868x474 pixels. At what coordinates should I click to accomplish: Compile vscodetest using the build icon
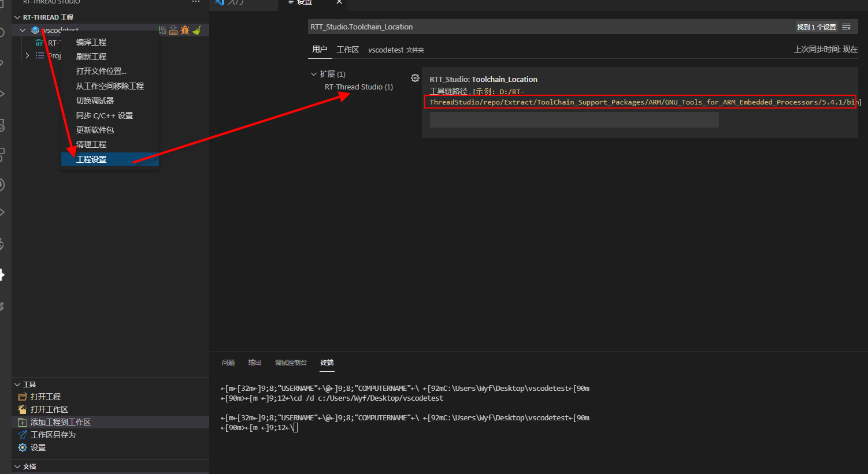coord(164,29)
